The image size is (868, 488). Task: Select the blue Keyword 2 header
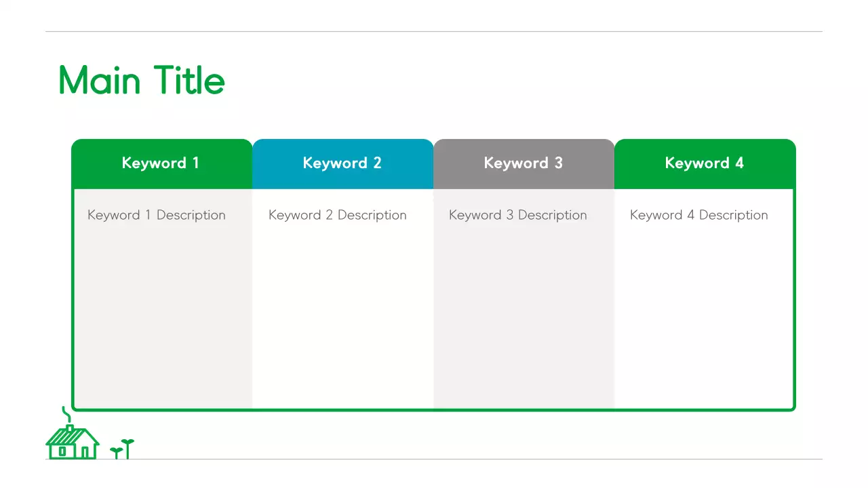click(342, 163)
